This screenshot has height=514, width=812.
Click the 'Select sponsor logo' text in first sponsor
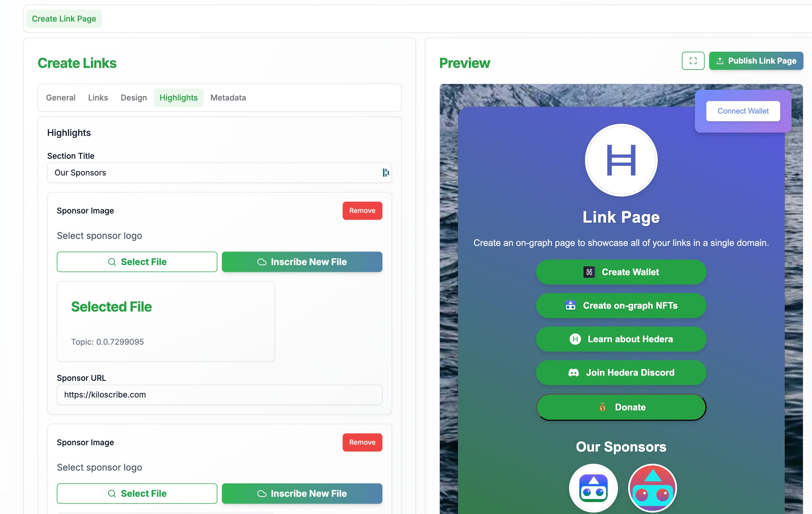[x=99, y=236]
